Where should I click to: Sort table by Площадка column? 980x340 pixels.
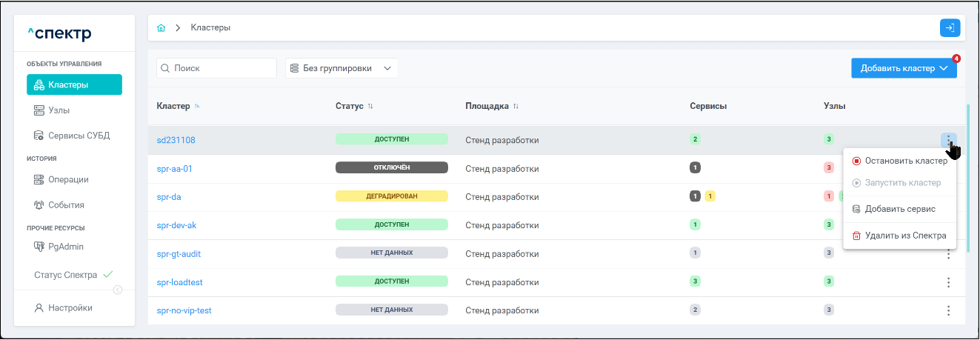[516, 107]
